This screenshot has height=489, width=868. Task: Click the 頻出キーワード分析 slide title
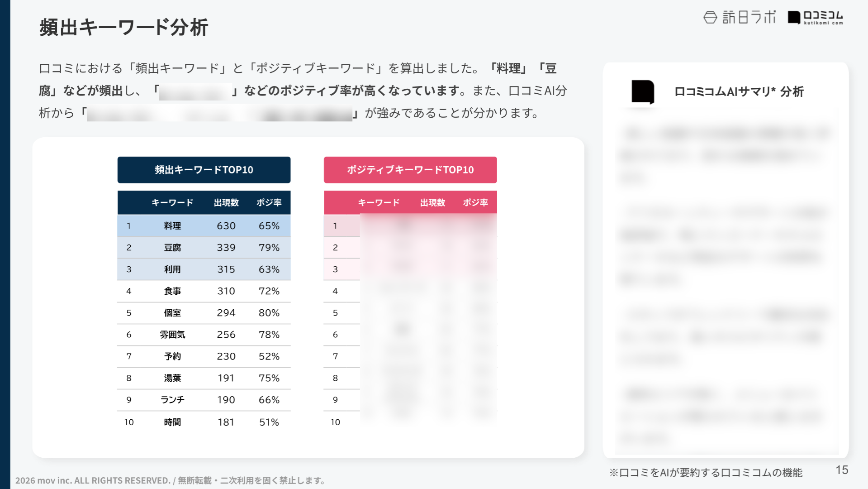[123, 27]
